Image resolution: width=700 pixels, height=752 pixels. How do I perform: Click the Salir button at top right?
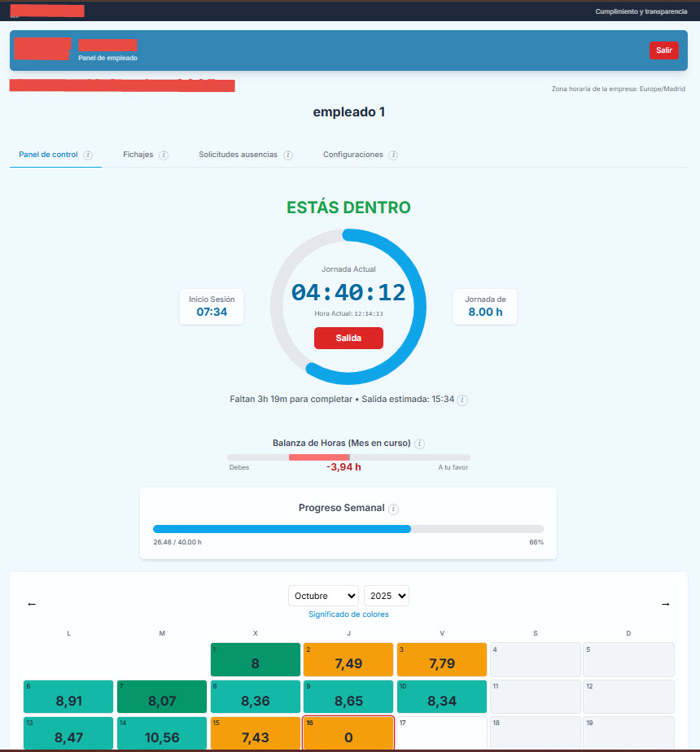(663, 50)
